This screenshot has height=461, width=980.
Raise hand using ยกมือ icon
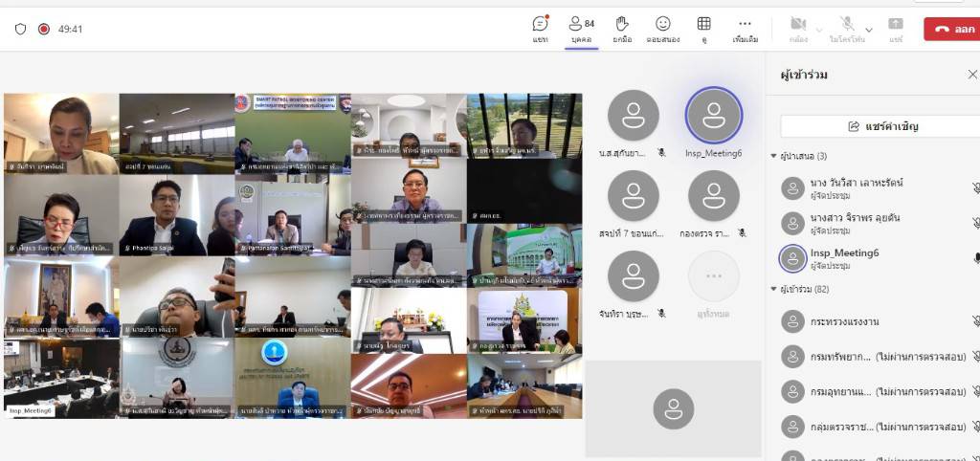coord(622,29)
